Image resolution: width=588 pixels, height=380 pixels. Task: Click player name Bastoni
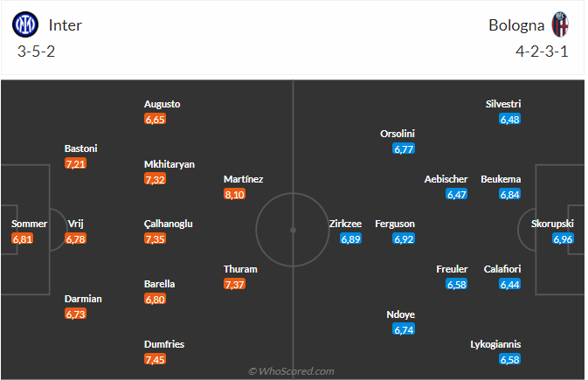point(81,149)
